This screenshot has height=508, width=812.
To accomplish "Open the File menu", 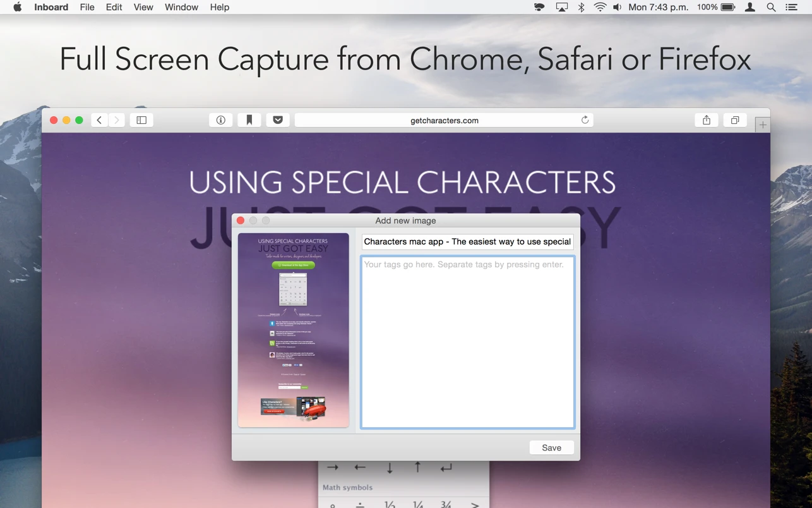I will [x=87, y=7].
